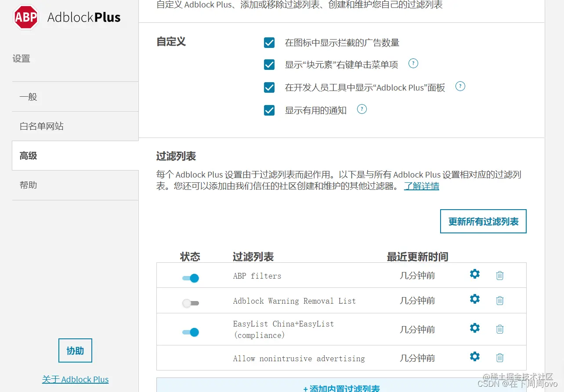Image resolution: width=564 pixels, height=392 pixels.
Task: Click 几分钟前 in Allow nonintrusive advertising row
Action: click(x=417, y=358)
